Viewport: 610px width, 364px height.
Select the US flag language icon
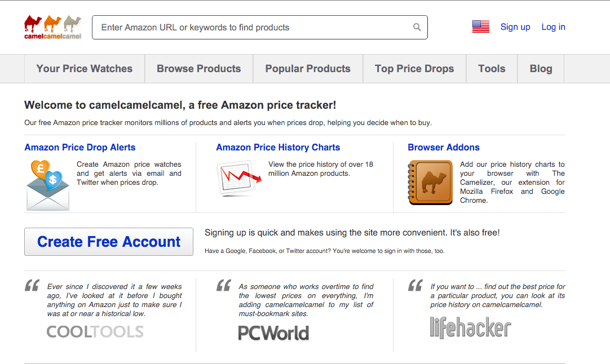tap(480, 26)
